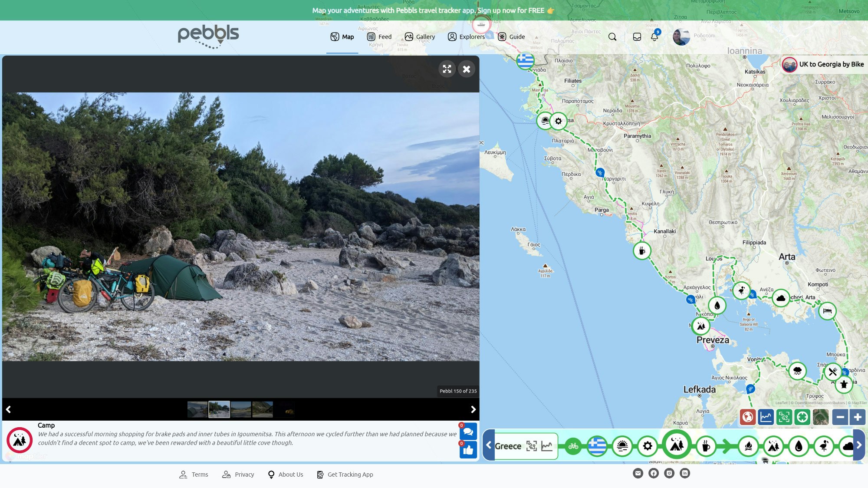Zoom out the map with the minus button
Viewport: 868px width, 488px height.
[x=840, y=417]
